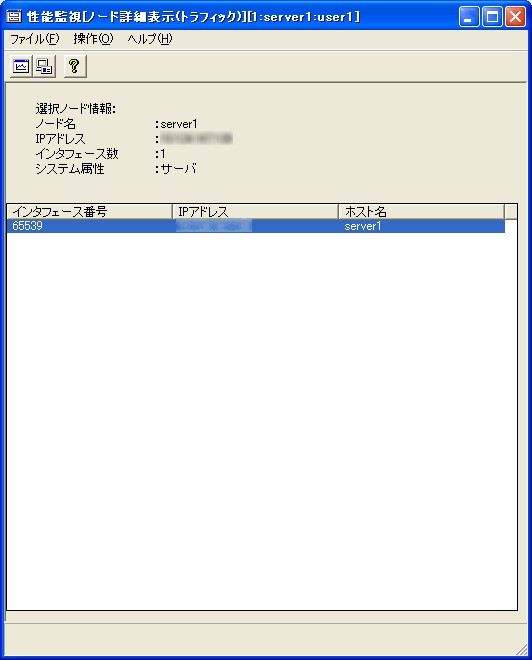Image resolution: width=532 pixels, height=660 pixels.
Task: Click the IPアドレス label in node info
Action: click(60, 139)
